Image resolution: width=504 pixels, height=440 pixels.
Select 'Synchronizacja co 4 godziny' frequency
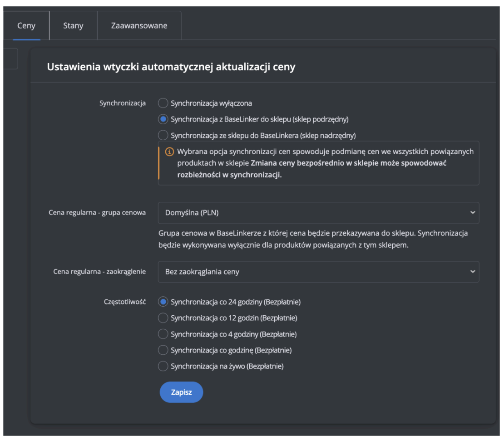click(163, 334)
